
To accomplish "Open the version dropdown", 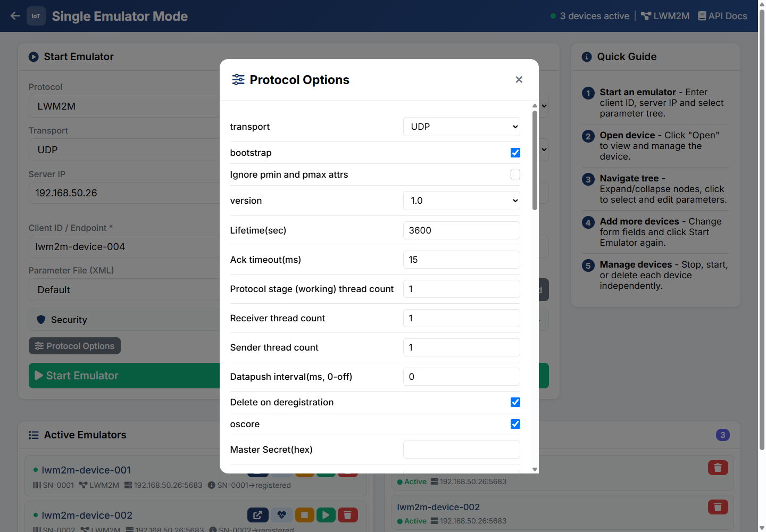I will pyautogui.click(x=462, y=201).
